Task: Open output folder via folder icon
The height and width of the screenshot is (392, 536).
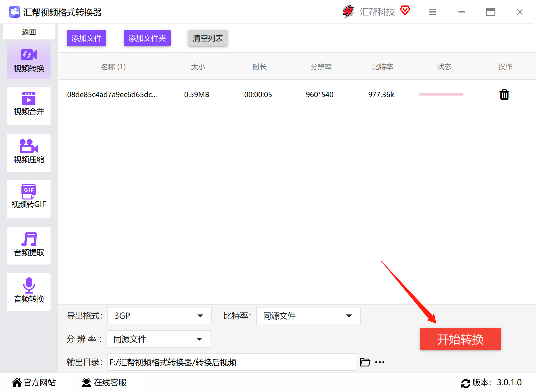Action: [x=365, y=362]
